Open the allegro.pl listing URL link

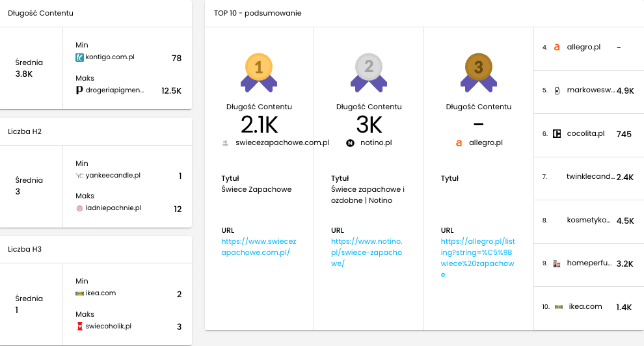[x=477, y=258]
